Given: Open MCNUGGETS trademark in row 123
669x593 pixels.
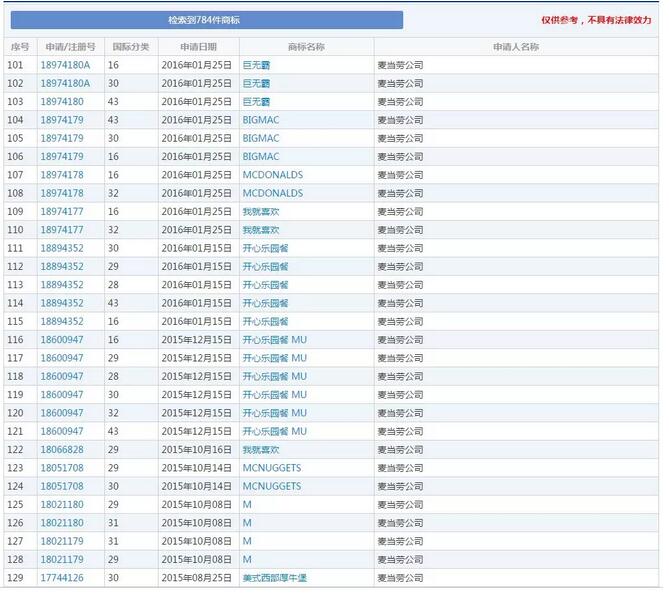Looking at the screenshot, I should 272,468.
